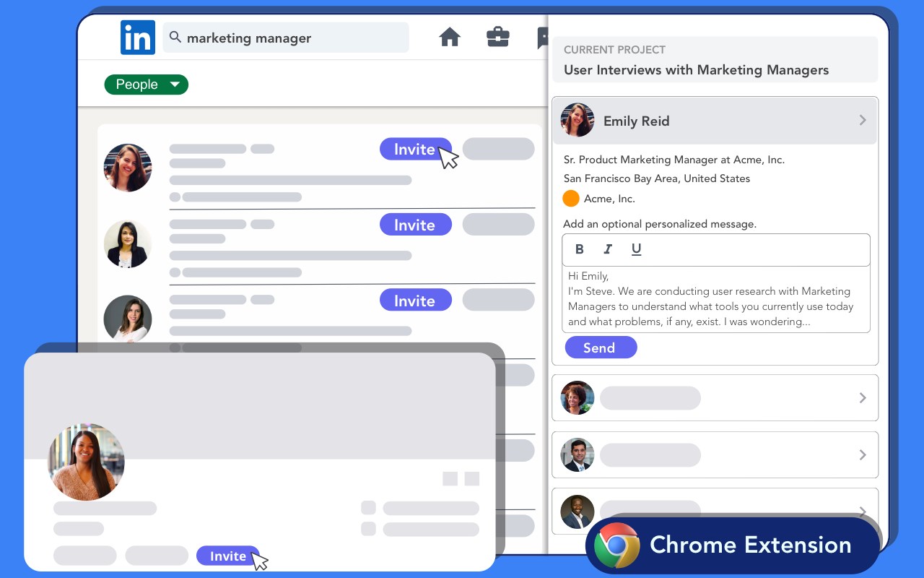Click the Chrome logo icon

click(x=617, y=545)
